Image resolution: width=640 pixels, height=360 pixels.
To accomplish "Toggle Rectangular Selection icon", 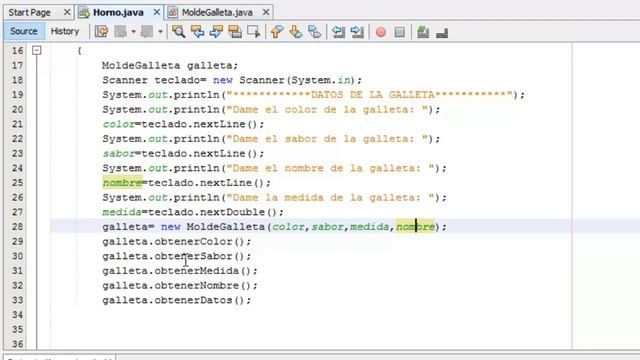I will pyautogui.click(x=253, y=31).
